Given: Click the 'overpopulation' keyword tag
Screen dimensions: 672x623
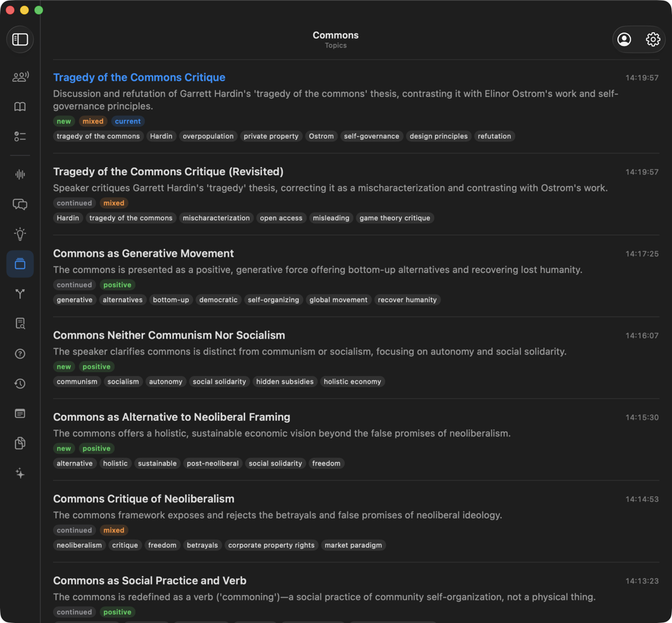Looking at the screenshot, I should click(208, 136).
